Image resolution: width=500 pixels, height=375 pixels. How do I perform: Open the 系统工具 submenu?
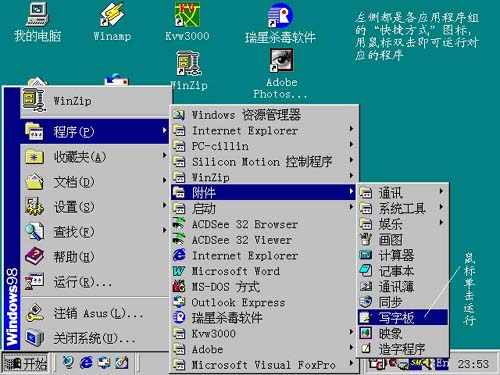click(403, 208)
